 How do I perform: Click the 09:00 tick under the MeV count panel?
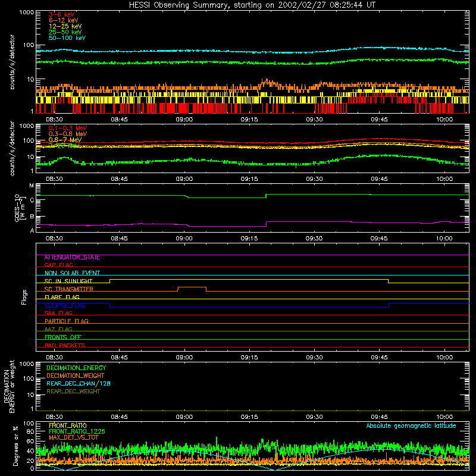184,179
